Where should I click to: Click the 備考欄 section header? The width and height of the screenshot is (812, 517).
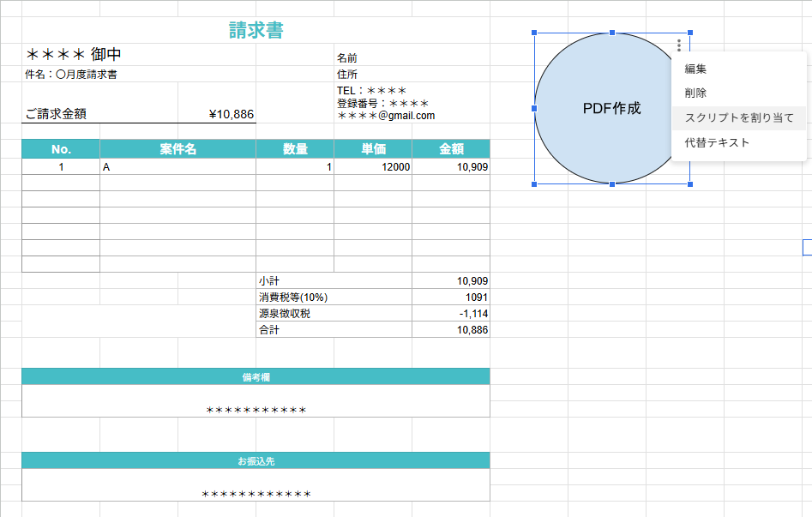tap(256, 376)
